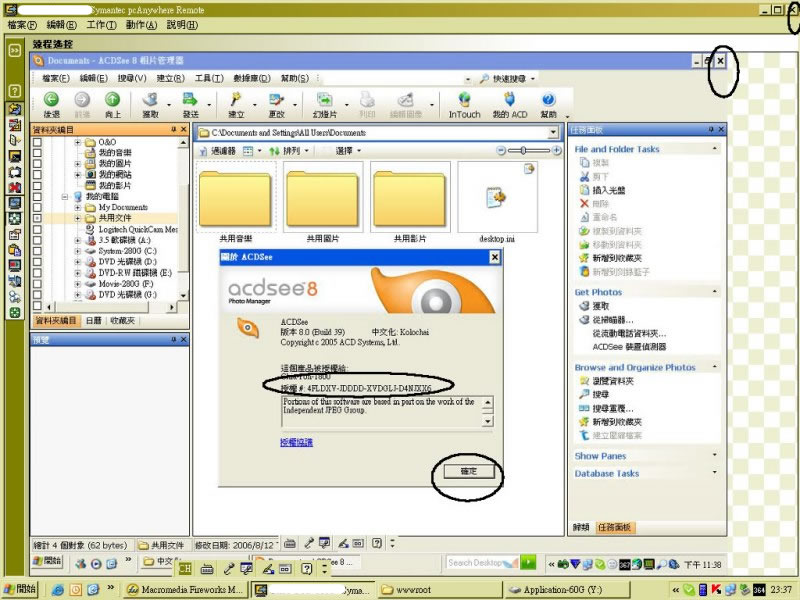Tick the checkbox for My Documents

(37, 207)
